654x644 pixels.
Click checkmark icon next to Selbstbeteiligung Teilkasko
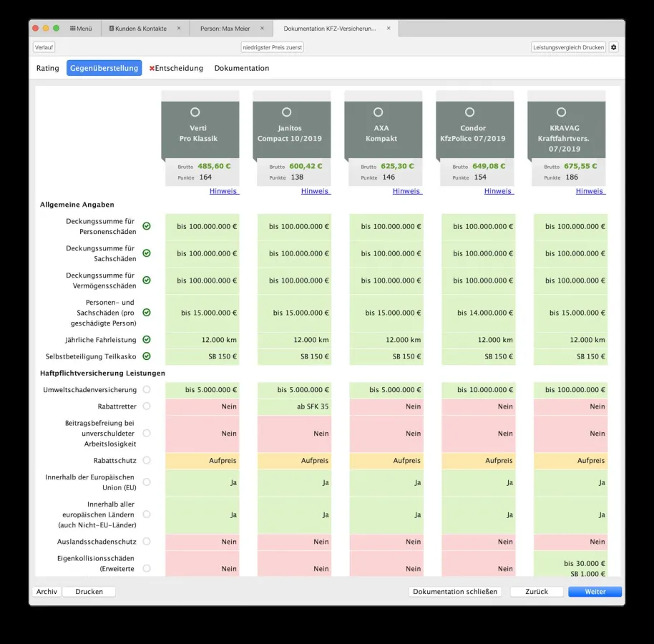pos(147,356)
